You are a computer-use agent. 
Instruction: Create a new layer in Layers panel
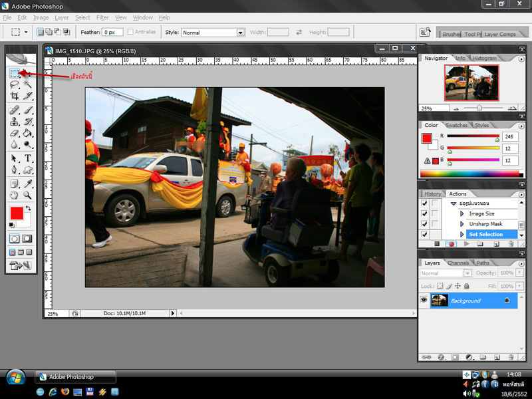[497, 357]
